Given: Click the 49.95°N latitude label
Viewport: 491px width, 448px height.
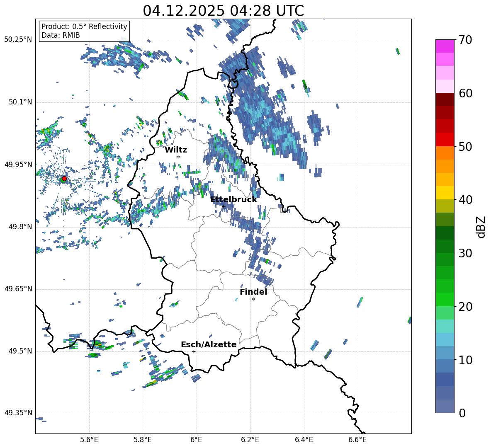Looking at the screenshot, I should pyautogui.click(x=18, y=165).
